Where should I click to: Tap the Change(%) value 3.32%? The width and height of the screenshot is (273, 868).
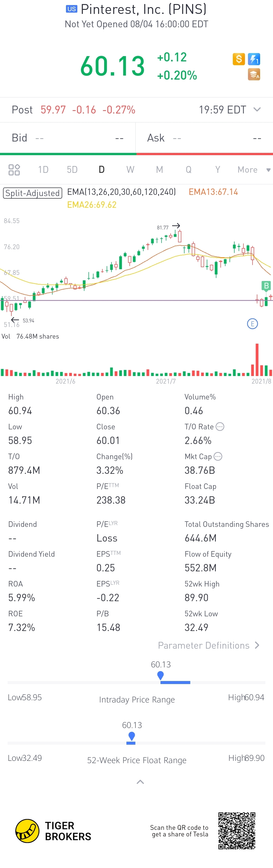(x=110, y=471)
